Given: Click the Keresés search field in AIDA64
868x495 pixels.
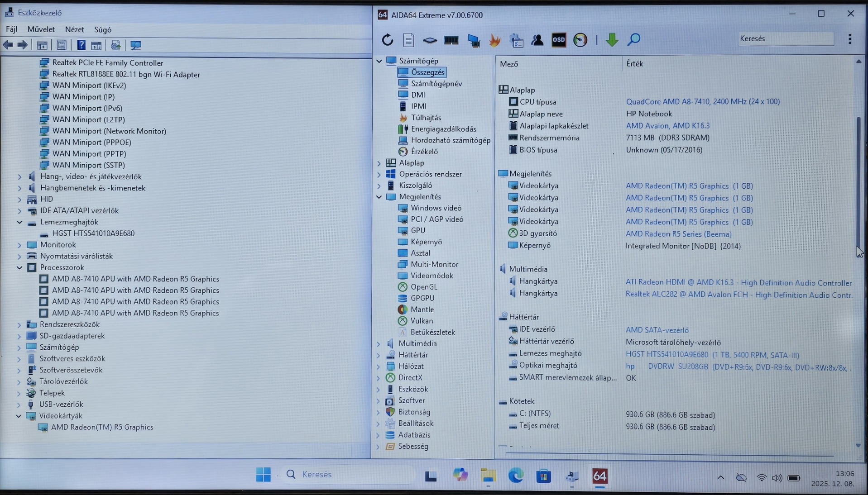Looking at the screenshot, I should pyautogui.click(x=786, y=39).
